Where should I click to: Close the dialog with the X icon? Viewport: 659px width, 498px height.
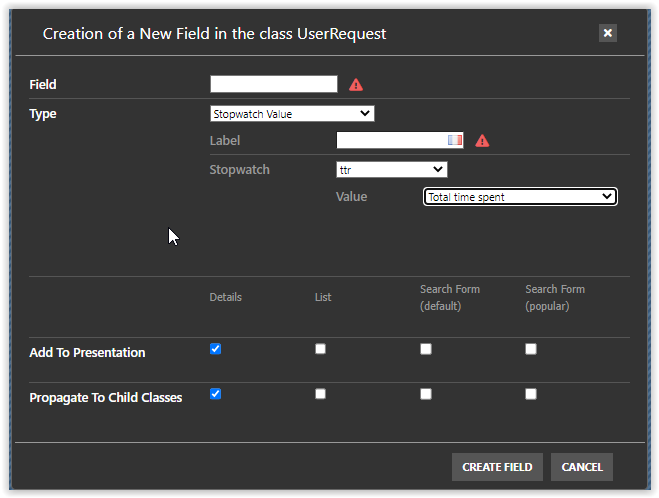coord(607,33)
